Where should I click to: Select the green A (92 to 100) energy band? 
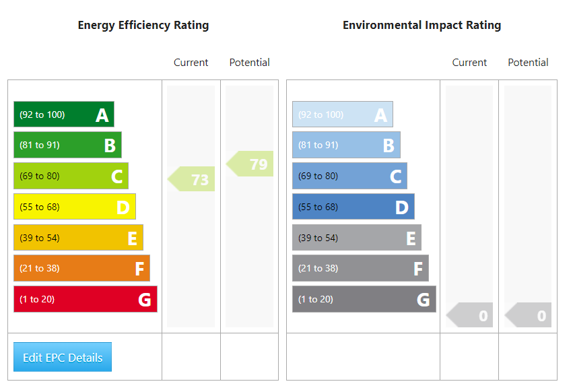[64, 115]
